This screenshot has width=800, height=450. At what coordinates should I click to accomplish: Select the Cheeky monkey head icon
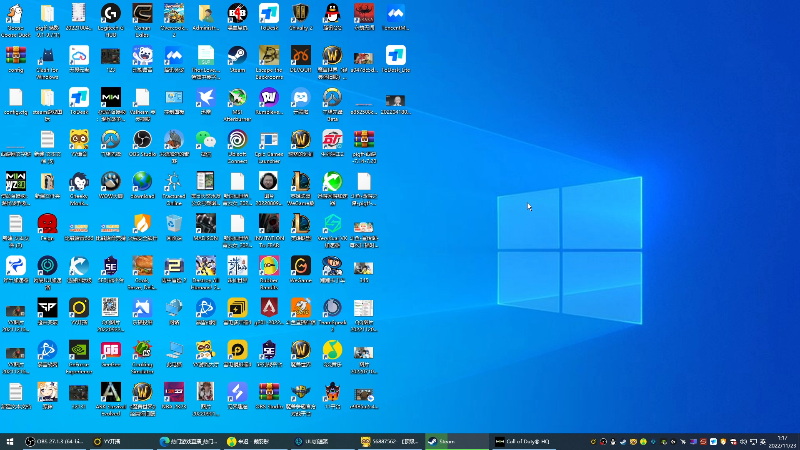pos(79,189)
